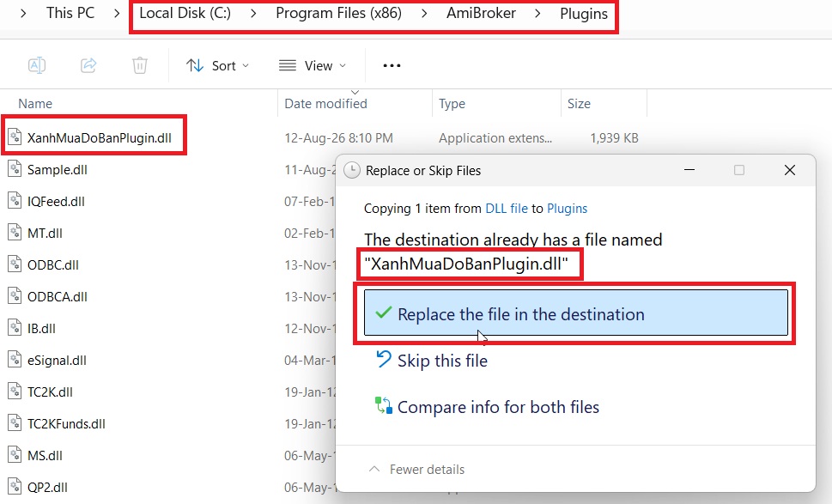Open the View dropdown

click(313, 66)
